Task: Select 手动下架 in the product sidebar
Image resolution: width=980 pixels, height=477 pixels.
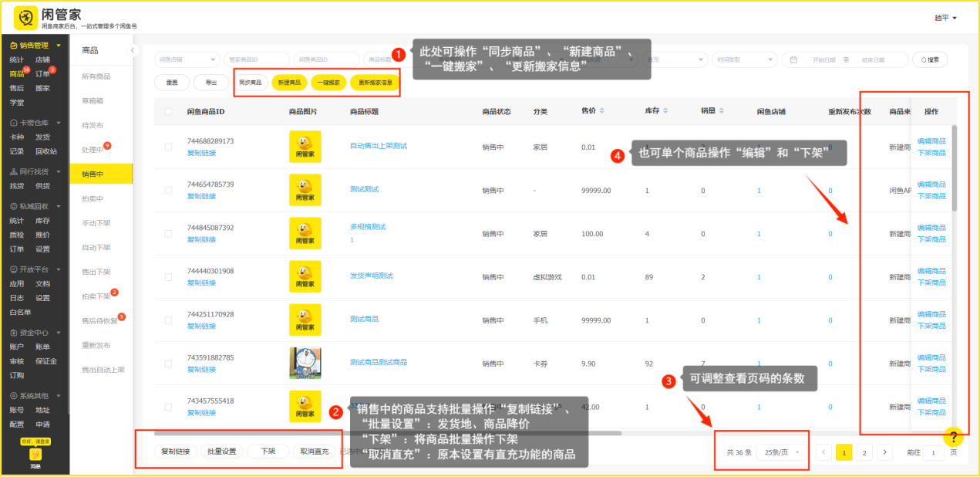Action: pyautogui.click(x=96, y=223)
